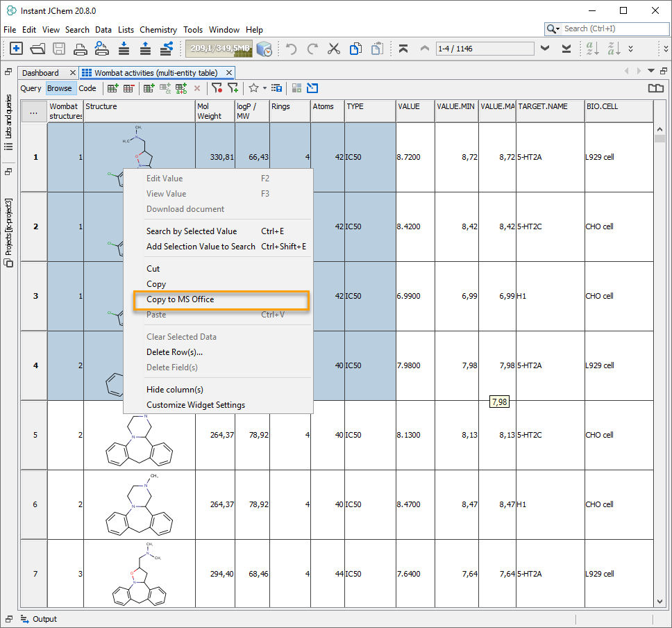Go to next record with down chevron
The width and height of the screenshot is (672, 628).
click(x=545, y=49)
